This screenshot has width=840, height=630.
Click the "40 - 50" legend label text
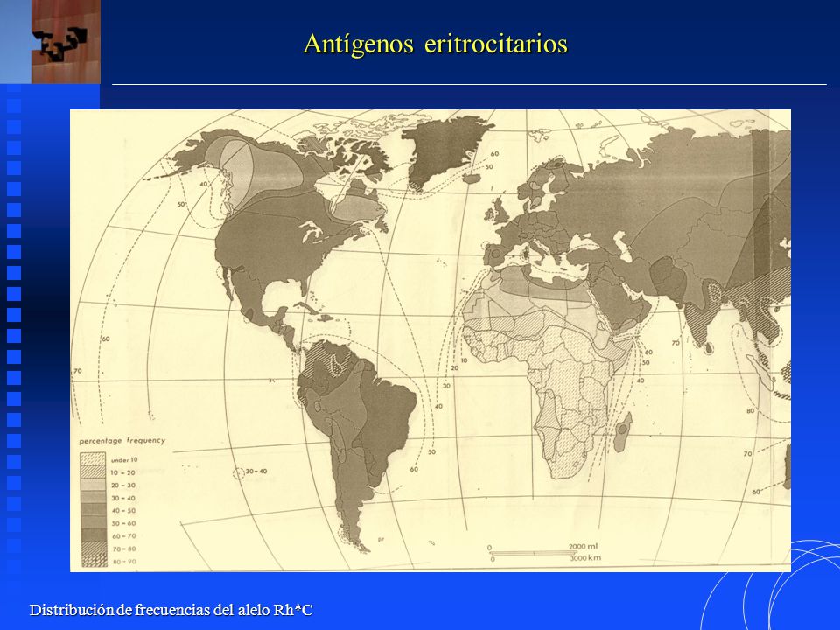(x=123, y=510)
